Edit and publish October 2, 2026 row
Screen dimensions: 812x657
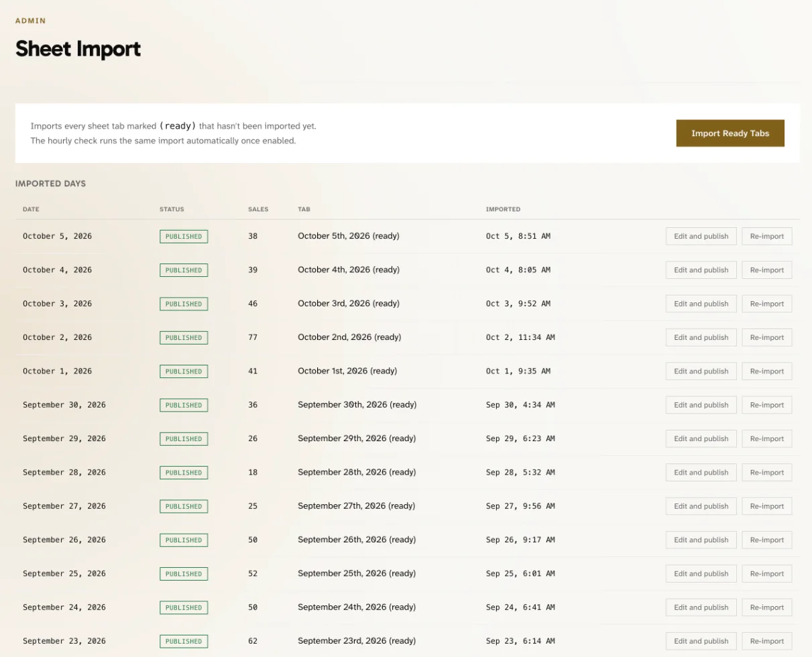tap(701, 337)
